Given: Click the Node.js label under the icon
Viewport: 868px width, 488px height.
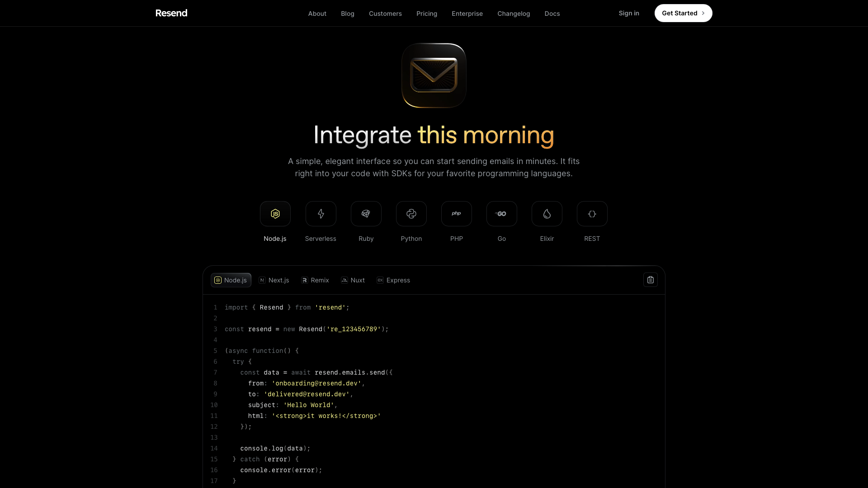Looking at the screenshot, I should point(275,239).
